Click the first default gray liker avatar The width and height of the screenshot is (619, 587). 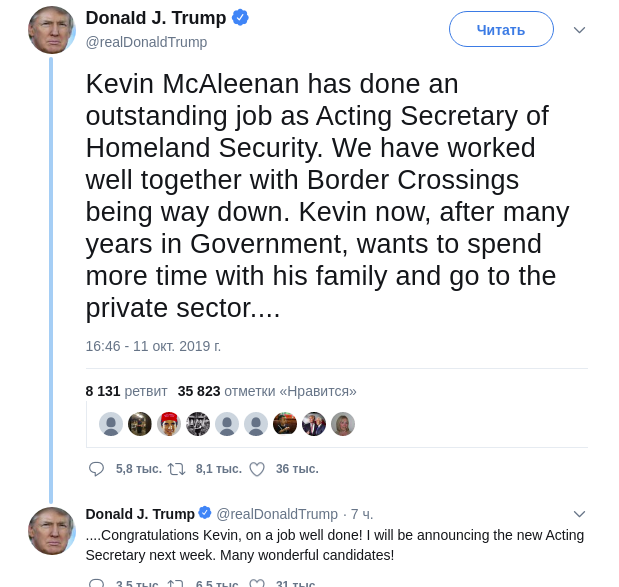[111, 424]
